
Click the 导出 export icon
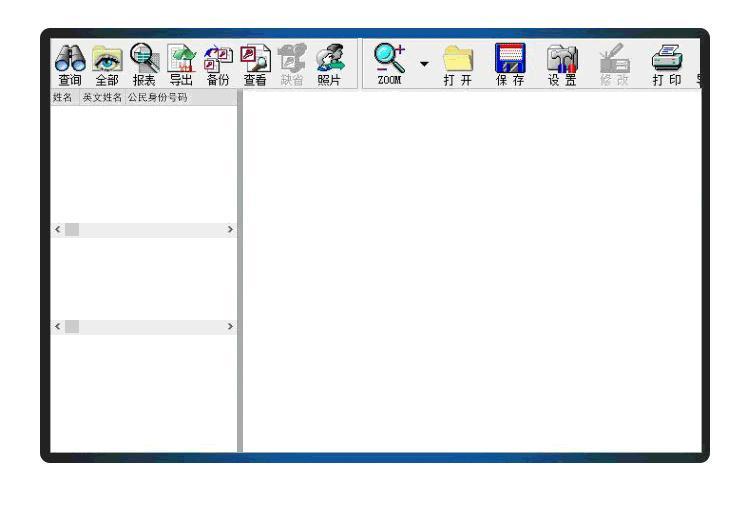coord(181,65)
